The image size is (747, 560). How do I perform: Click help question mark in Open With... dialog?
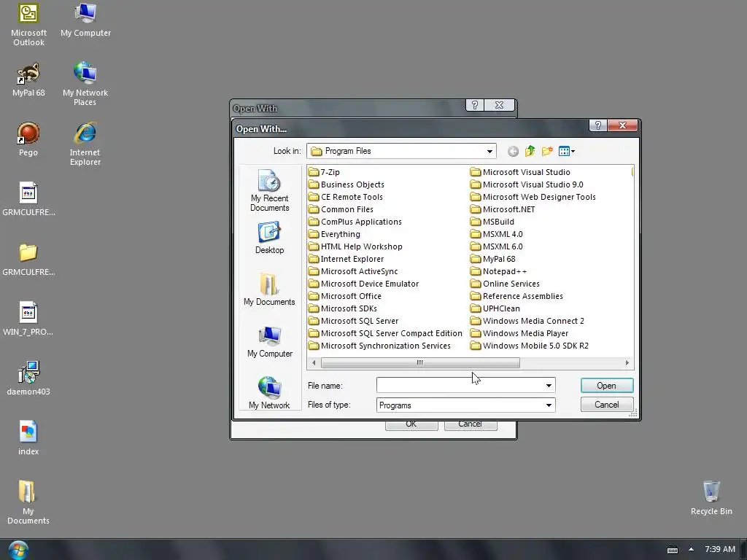(598, 125)
